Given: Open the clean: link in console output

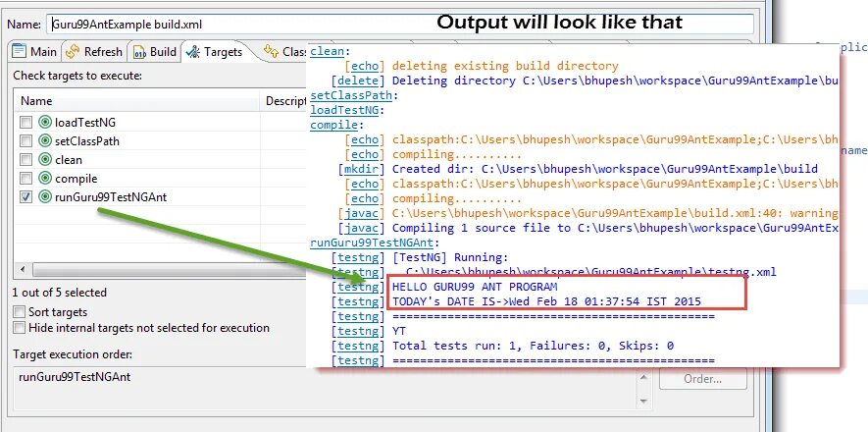Looking at the screenshot, I should (328, 51).
